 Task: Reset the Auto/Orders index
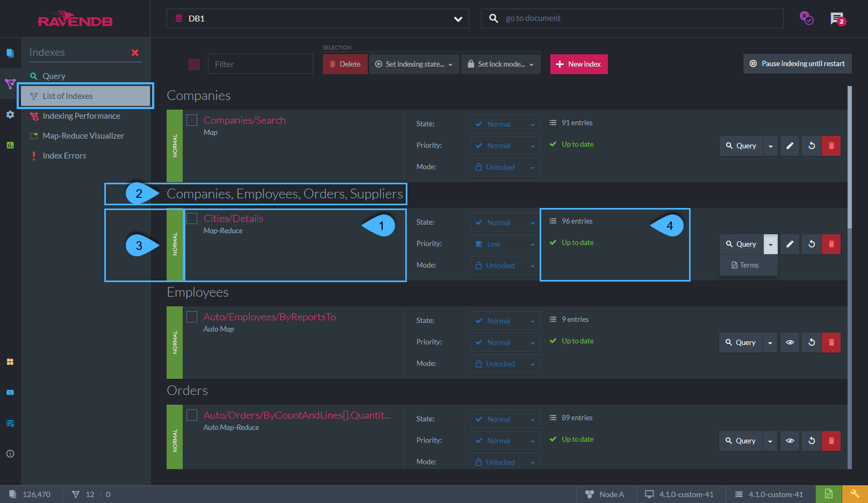[x=812, y=441]
